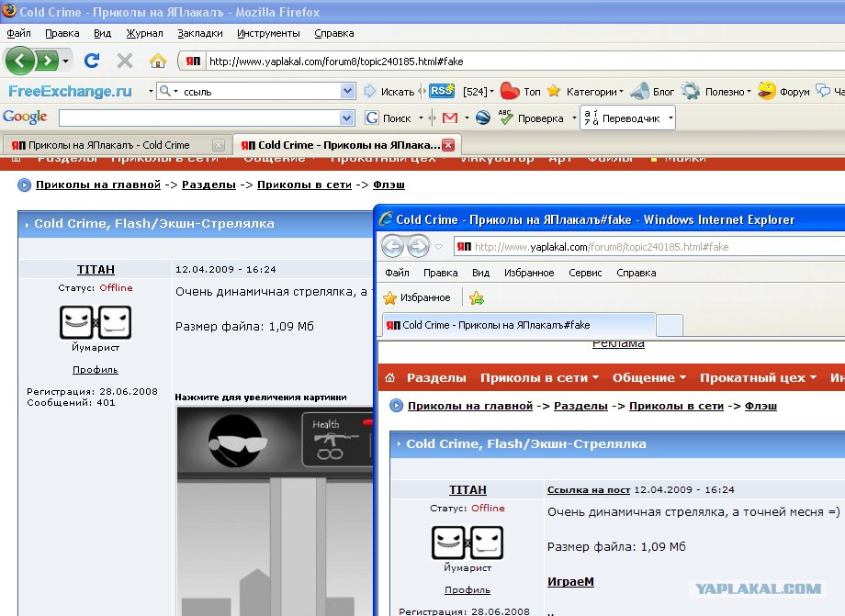Click the Google toolbar logo
Viewport: 845px width, 616px height.
click(25, 117)
